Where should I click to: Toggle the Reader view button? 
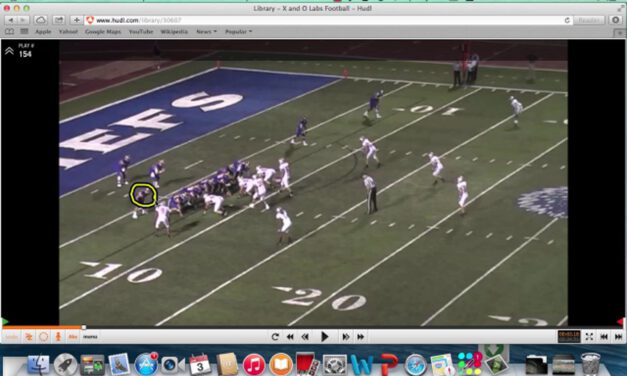tap(589, 20)
